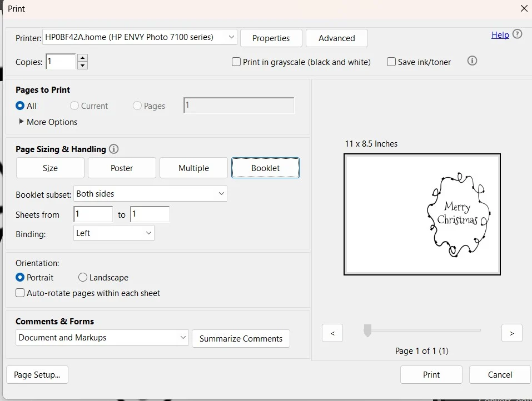Enable Auto-rotate pages within each sheet

20,293
